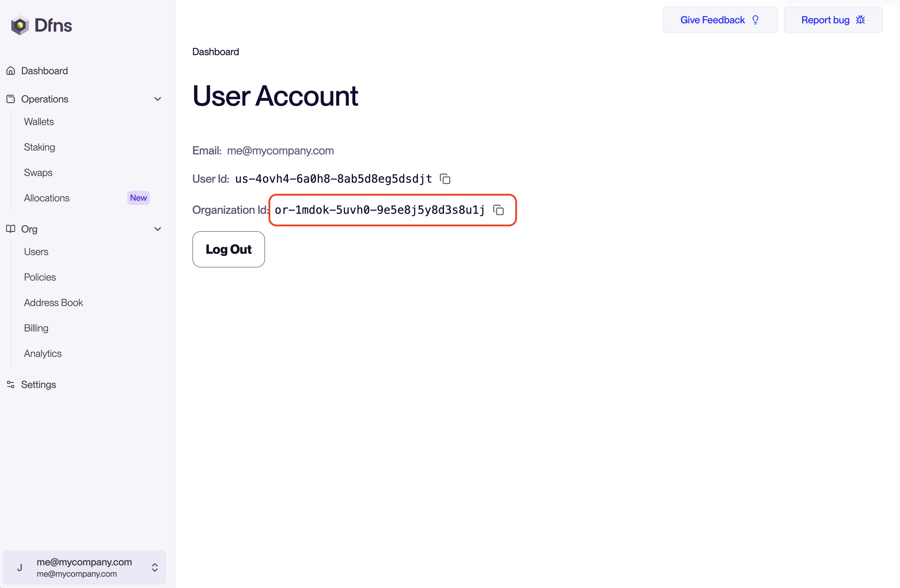Click the Org book icon
This screenshot has width=900, height=588.
[x=11, y=229]
